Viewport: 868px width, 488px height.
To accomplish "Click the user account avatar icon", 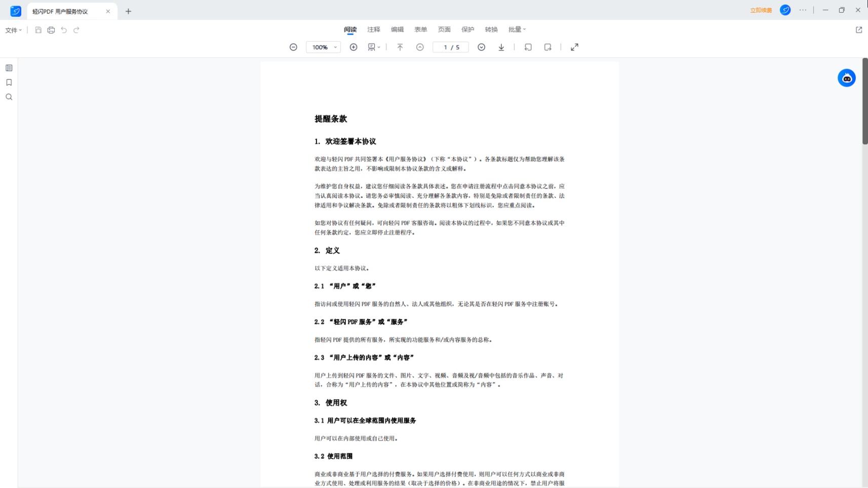I will coord(785,10).
